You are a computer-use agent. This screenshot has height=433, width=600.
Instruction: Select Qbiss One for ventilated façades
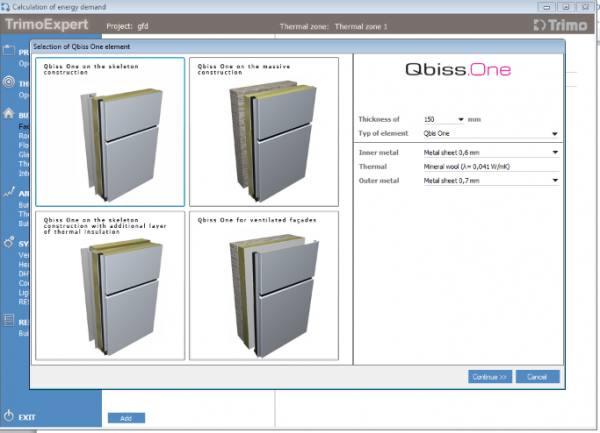click(x=264, y=286)
